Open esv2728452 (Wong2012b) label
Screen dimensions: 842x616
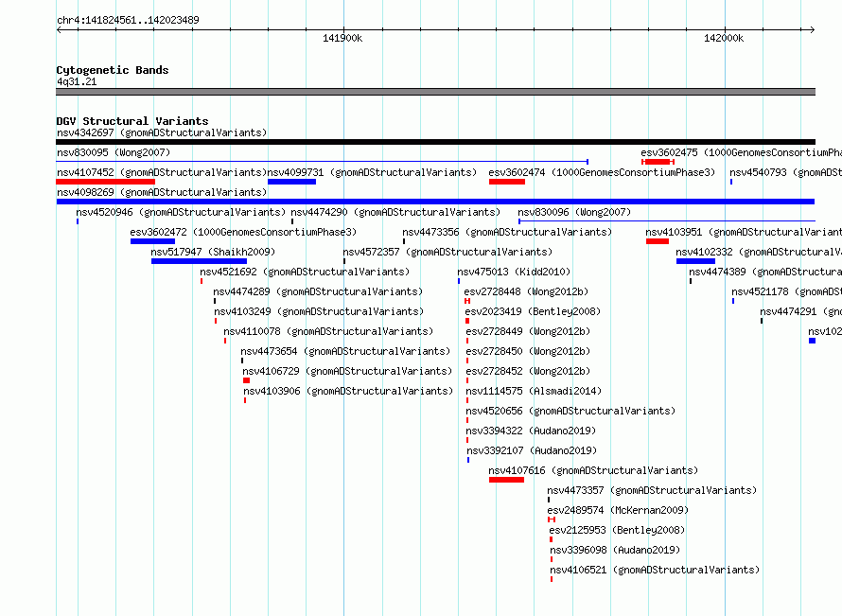[528, 371]
